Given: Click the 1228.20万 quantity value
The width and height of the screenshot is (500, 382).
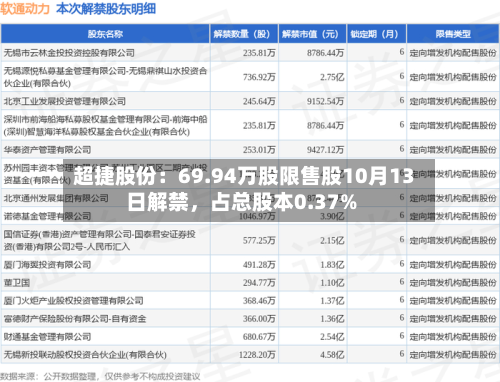Looking at the screenshot, I should pos(257,355).
